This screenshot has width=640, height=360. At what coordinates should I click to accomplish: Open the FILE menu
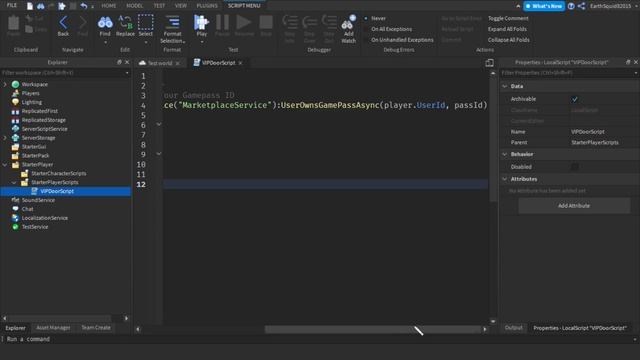(12, 5)
